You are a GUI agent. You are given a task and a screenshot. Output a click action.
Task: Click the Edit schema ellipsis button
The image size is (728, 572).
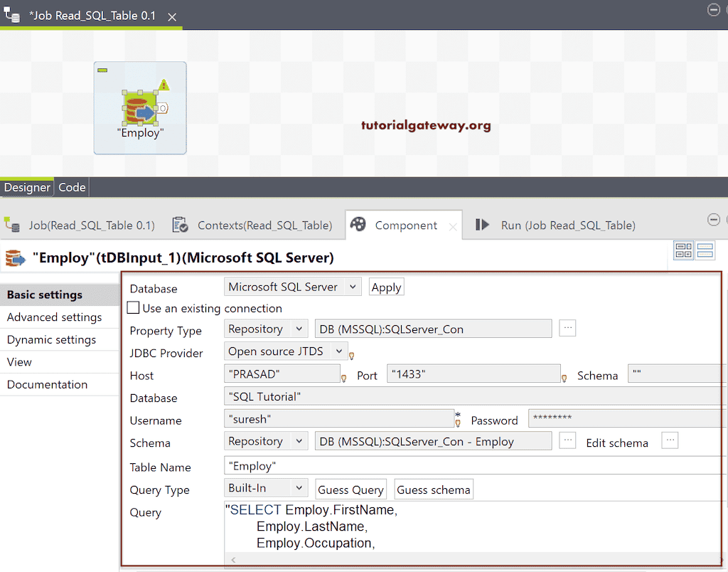point(669,441)
